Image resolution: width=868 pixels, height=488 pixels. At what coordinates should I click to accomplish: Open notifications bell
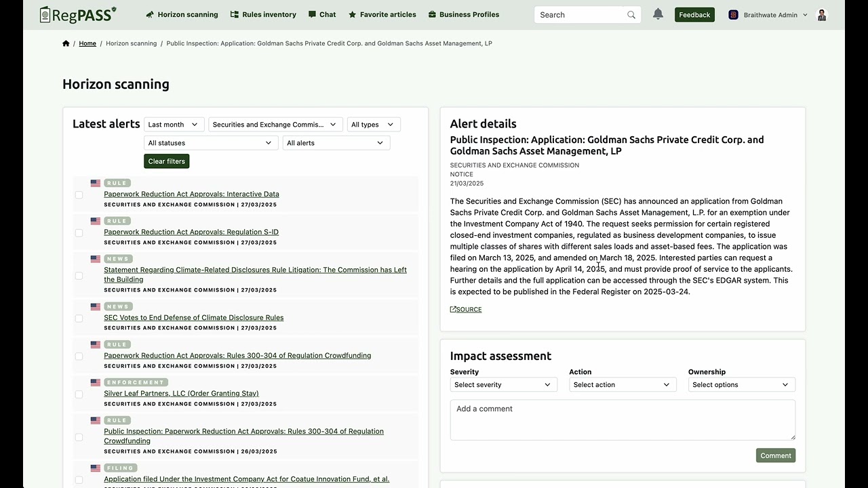(x=658, y=14)
